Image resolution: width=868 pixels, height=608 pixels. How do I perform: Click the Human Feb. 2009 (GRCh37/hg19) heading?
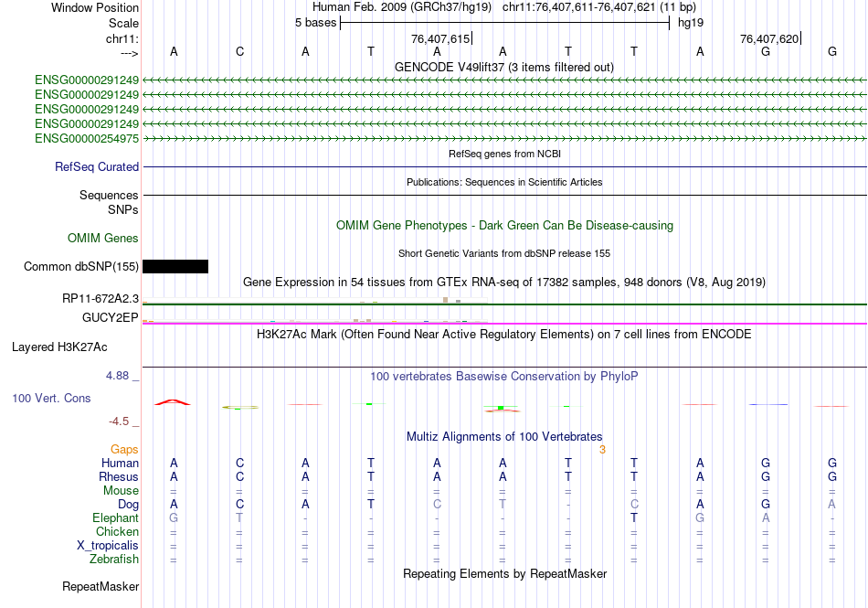click(x=402, y=7)
